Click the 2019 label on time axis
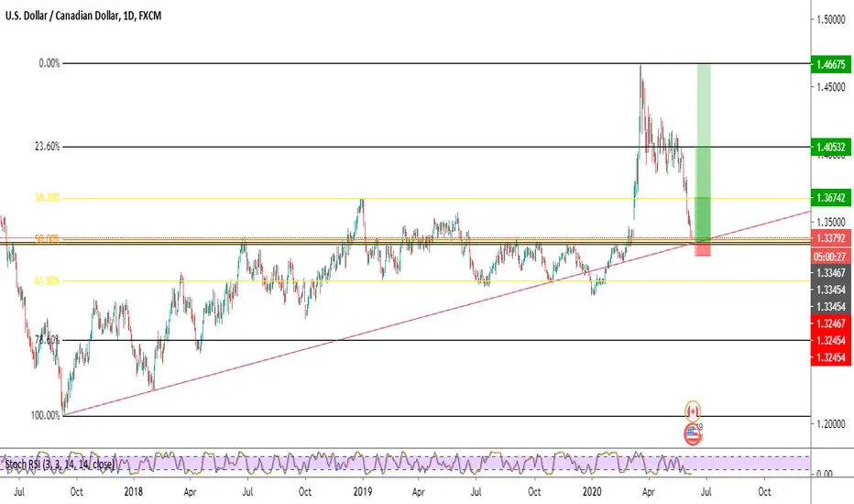 tap(362, 491)
